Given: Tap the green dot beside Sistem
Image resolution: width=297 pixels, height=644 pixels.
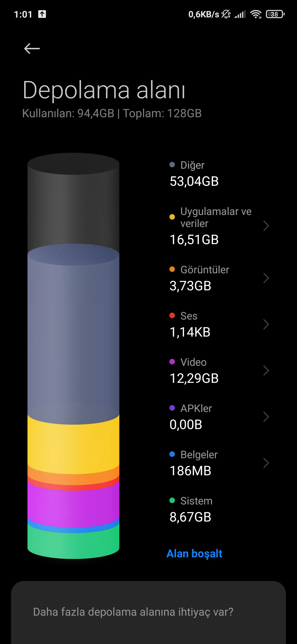Looking at the screenshot, I should click(172, 500).
